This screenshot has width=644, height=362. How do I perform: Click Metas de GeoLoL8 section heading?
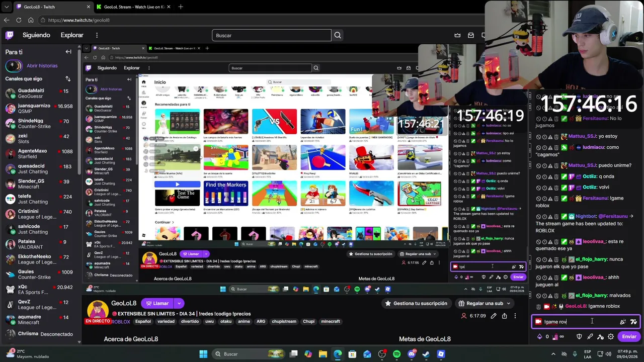pyautogui.click(x=425, y=339)
